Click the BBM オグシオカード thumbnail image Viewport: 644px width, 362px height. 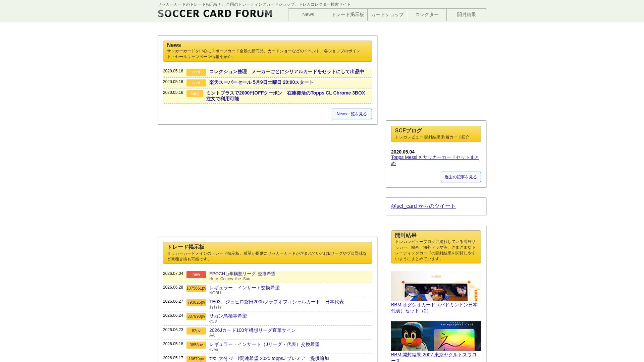[436, 286]
